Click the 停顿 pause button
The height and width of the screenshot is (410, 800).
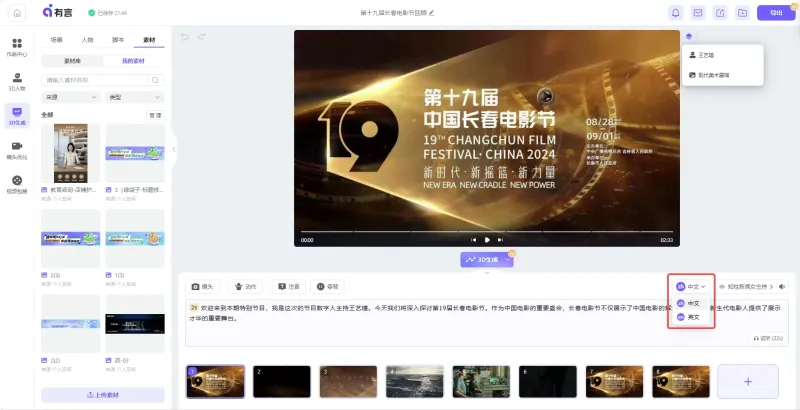[x=328, y=287]
